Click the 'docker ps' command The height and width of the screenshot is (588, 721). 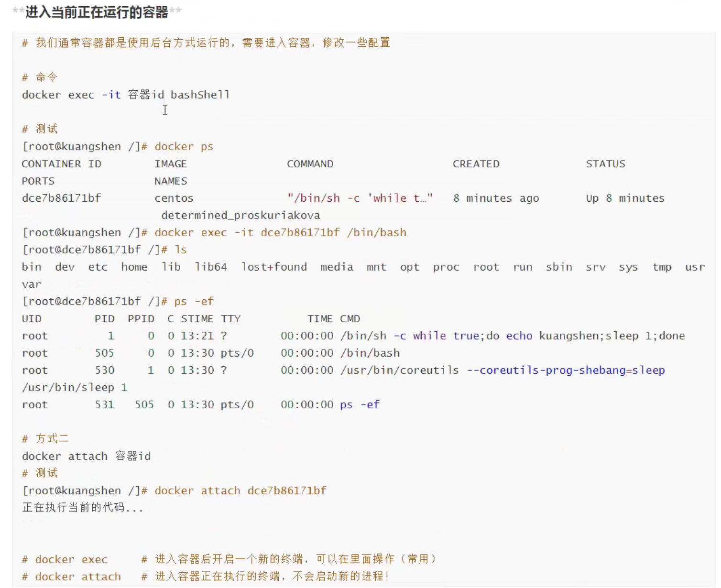click(184, 146)
